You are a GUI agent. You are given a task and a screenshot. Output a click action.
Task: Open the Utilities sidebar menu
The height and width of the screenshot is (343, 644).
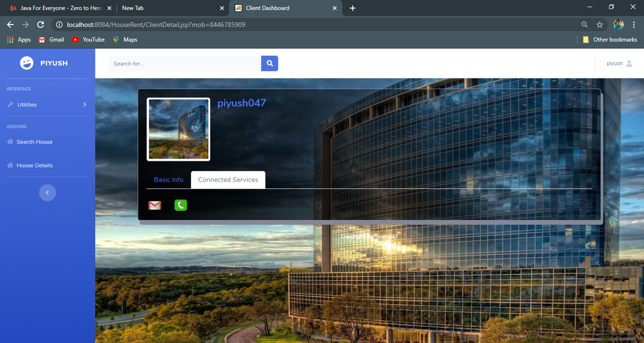(x=48, y=105)
